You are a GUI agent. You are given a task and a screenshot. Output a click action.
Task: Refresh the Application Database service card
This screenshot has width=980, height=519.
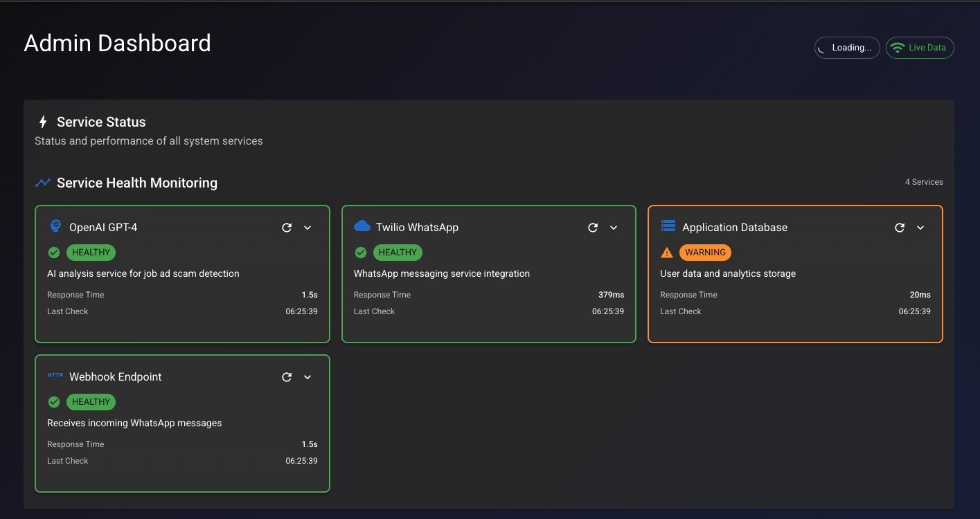click(x=900, y=228)
